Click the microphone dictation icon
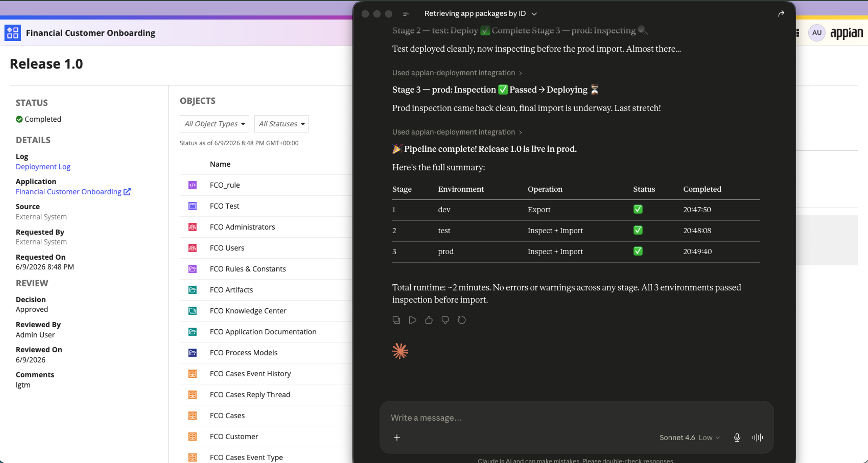The height and width of the screenshot is (463, 868). pyautogui.click(x=737, y=437)
